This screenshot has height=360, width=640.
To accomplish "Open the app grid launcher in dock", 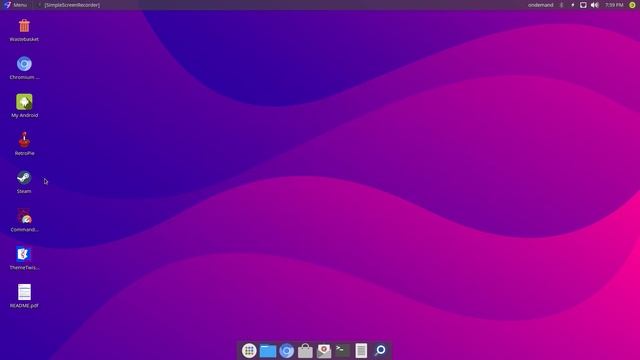I will click(249, 351).
